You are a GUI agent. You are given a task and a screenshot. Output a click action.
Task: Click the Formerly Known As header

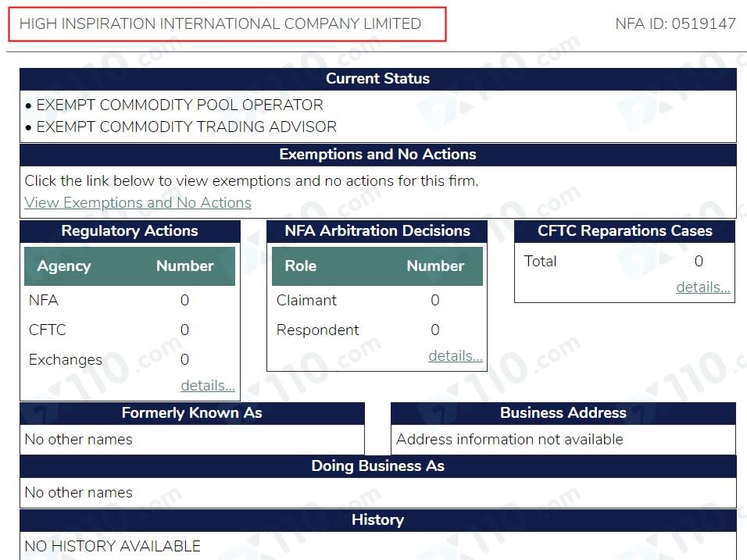(192, 413)
